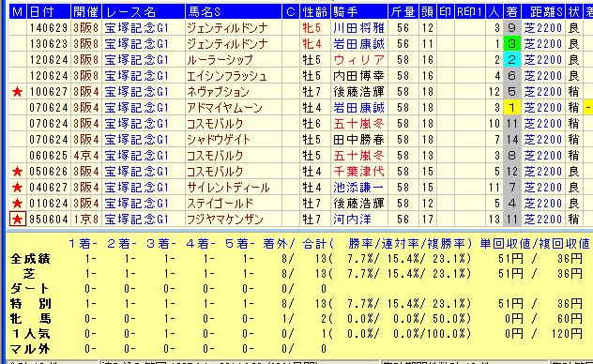The height and width of the screenshot is (364, 593).
Task: Click the 牝馬 summary row label
Action: [30, 319]
